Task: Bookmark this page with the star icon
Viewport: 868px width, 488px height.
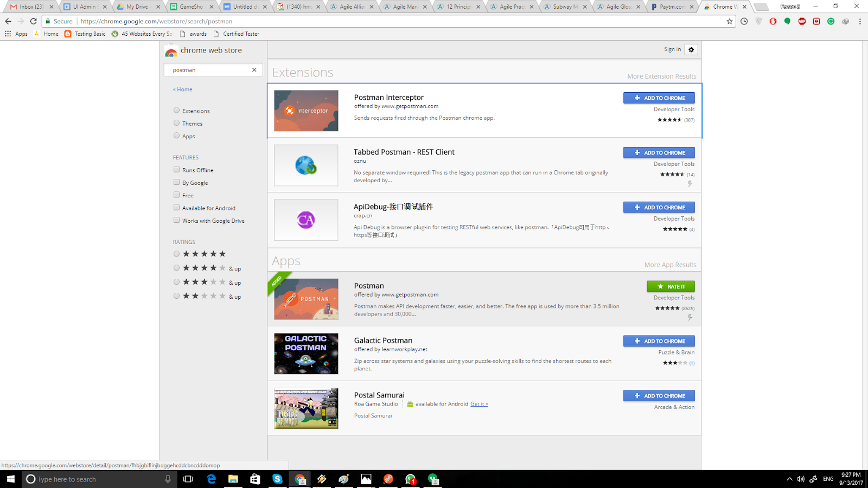Action: [x=730, y=21]
